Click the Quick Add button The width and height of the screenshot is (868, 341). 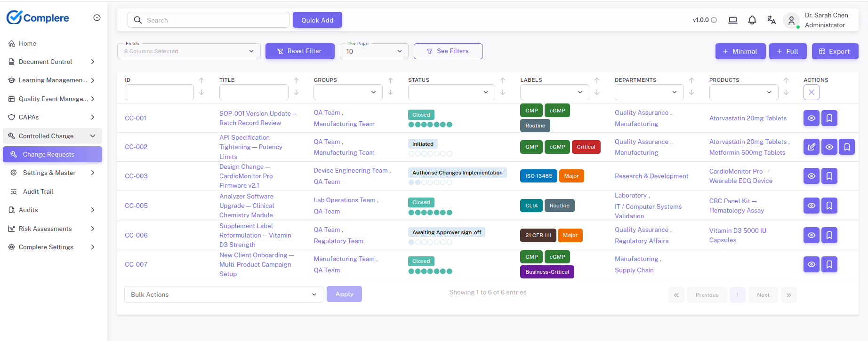317,20
